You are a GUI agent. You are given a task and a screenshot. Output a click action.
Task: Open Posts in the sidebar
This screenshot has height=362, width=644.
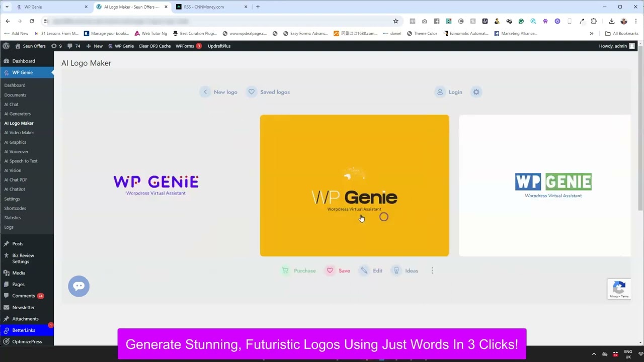pyautogui.click(x=18, y=243)
